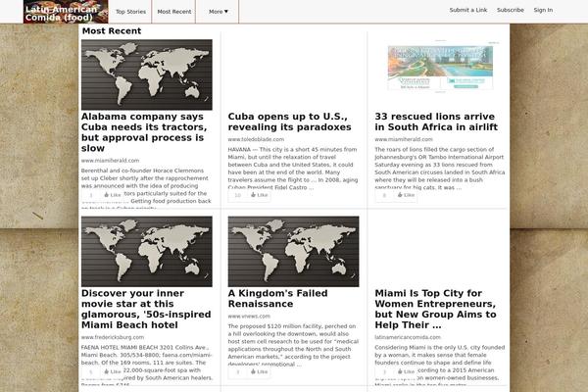Viewport: 588px width, 392px height.
Task: Open 'Cuba opens up to U.S.' headline
Action: click(289, 122)
